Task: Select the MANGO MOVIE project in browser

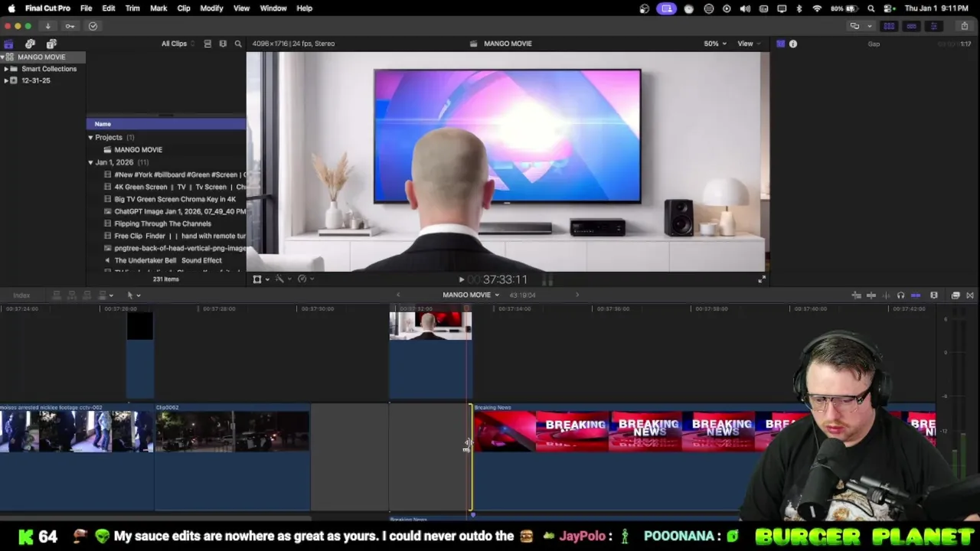Action: pyautogui.click(x=138, y=150)
